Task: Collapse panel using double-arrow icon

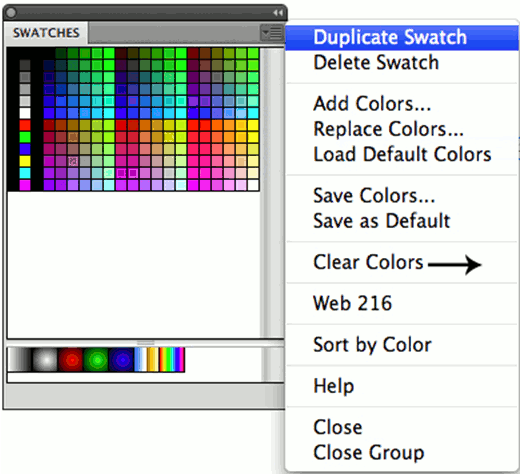Action: point(278,13)
